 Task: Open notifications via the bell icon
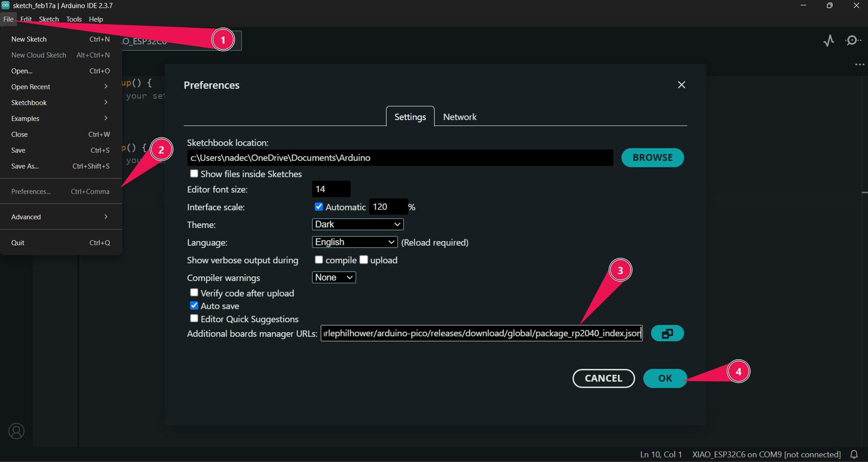pos(854,454)
